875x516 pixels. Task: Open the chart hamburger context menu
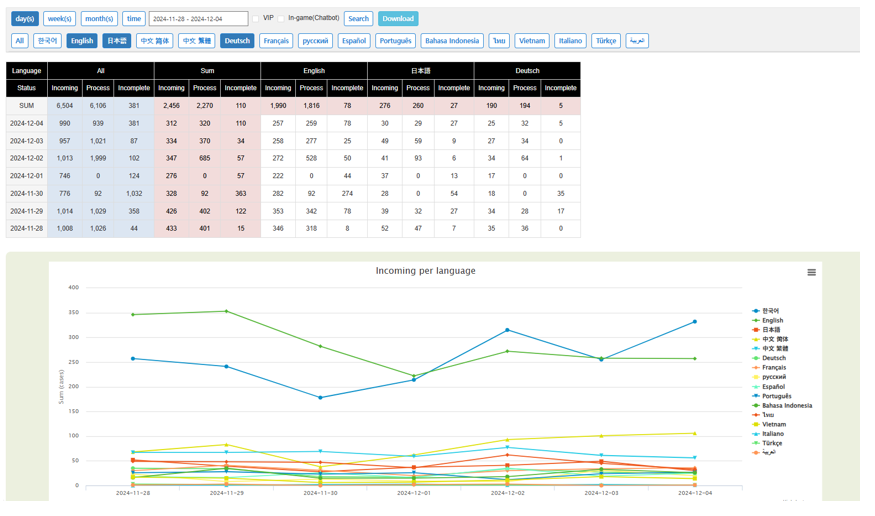[x=811, y=272]
